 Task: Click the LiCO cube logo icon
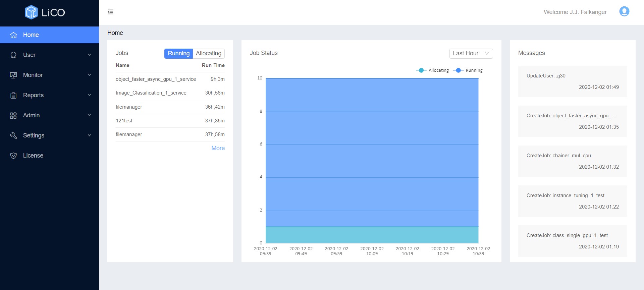click(x=31, y=12)
